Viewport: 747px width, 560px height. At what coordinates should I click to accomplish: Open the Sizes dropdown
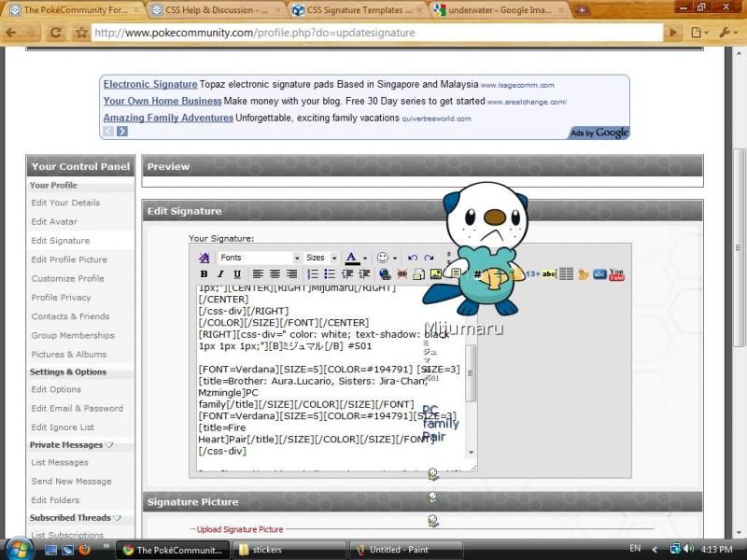(321, 258)
